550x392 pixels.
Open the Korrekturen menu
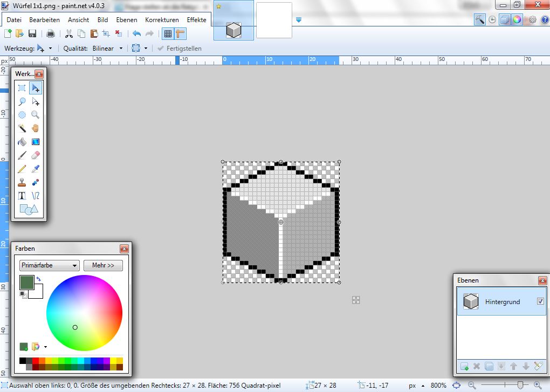pos(162,19)
